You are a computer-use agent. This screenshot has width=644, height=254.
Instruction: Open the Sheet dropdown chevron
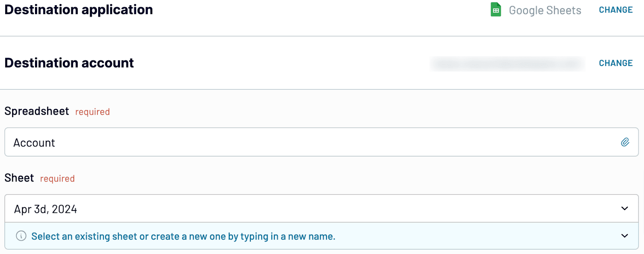point(625,209)
